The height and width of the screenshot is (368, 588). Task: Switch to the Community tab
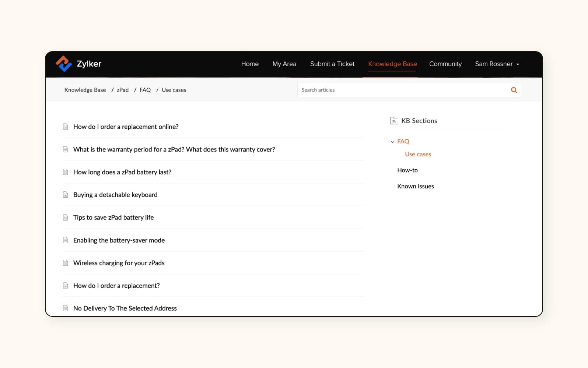click(x=445, y=64)
